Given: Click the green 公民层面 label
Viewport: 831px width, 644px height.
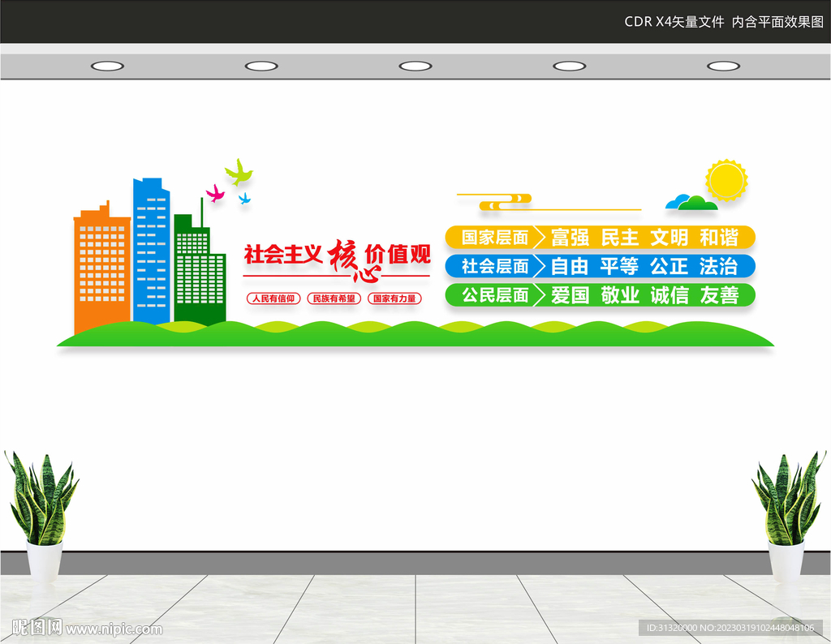Looking at the screenshot, I should 495,295.
